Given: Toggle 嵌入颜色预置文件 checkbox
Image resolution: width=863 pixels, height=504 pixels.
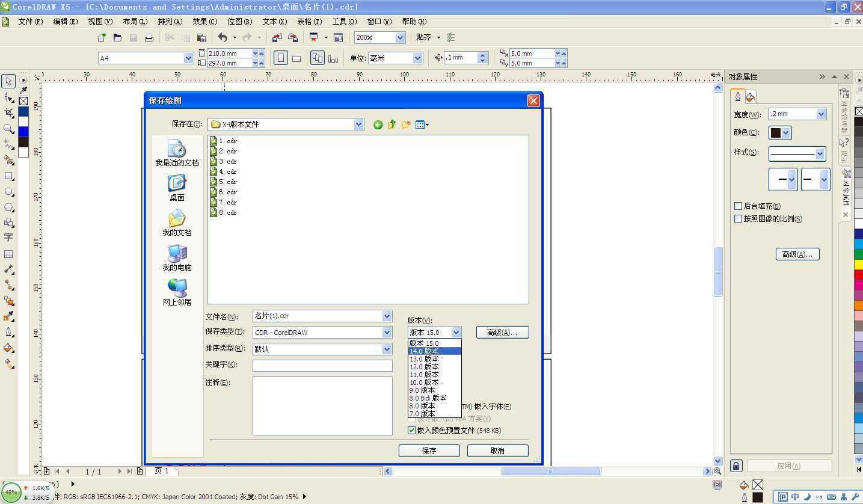Looking at the screenshot, I should (412, 431).
